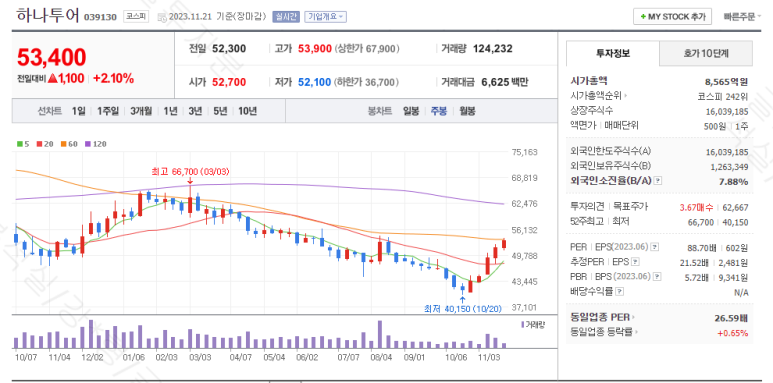The image size is (773, 383).
Task: Click the 최고 66,700 (03/03) chart marker
Action: click(190, 172)
